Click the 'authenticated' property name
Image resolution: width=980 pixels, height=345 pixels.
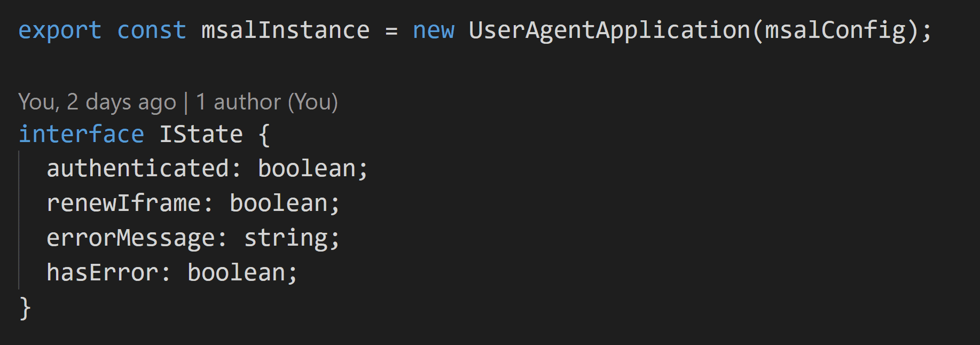pos(138,169)
